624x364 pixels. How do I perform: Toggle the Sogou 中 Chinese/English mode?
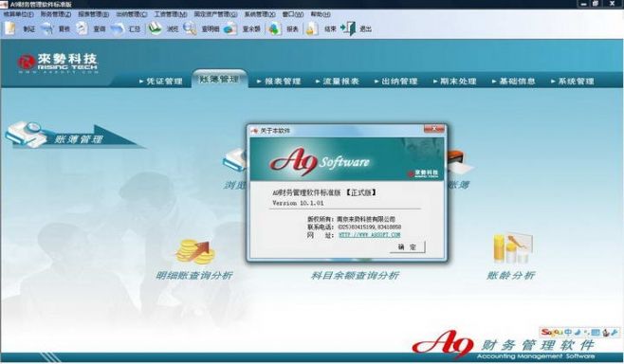[x=568, y=332]
